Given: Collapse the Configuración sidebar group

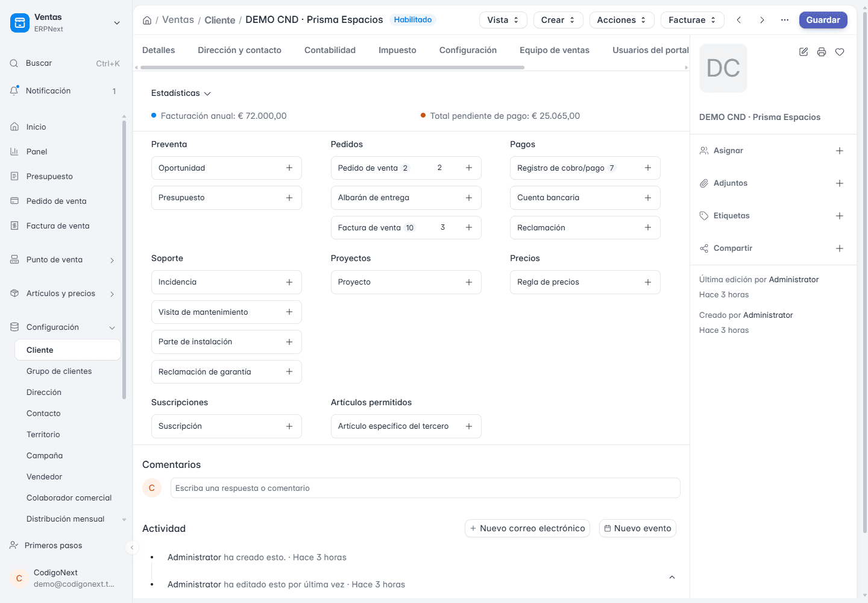Looking at the screenshot, I should 112,328.
